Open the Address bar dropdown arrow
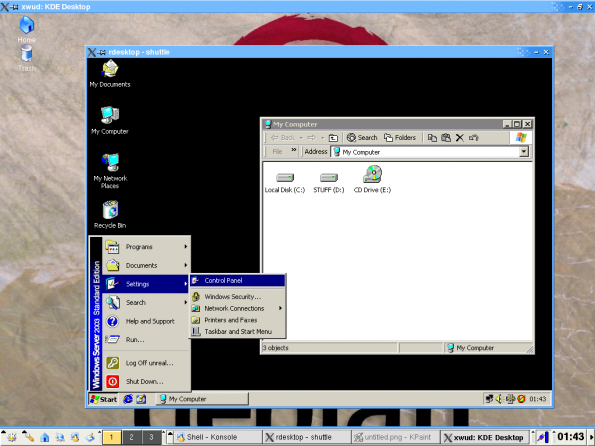 coord(524,152)
